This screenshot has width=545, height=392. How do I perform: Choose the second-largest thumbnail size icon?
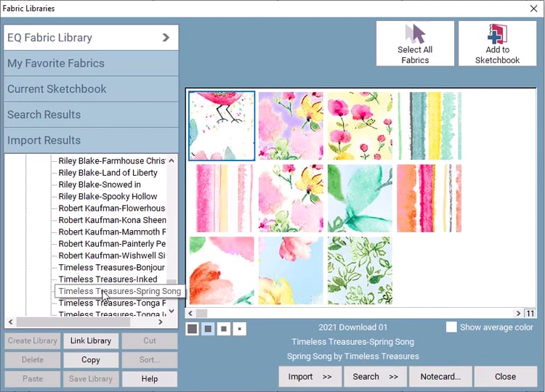208,328
